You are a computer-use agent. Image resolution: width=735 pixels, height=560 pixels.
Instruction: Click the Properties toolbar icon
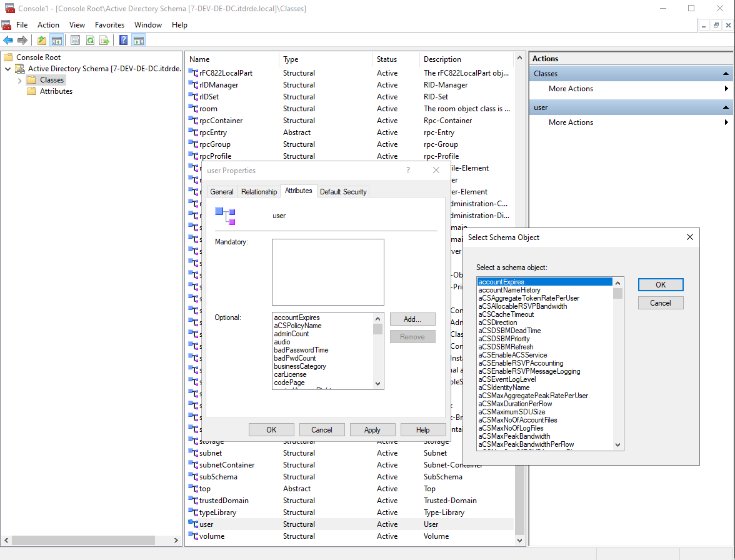click(75, 40)
